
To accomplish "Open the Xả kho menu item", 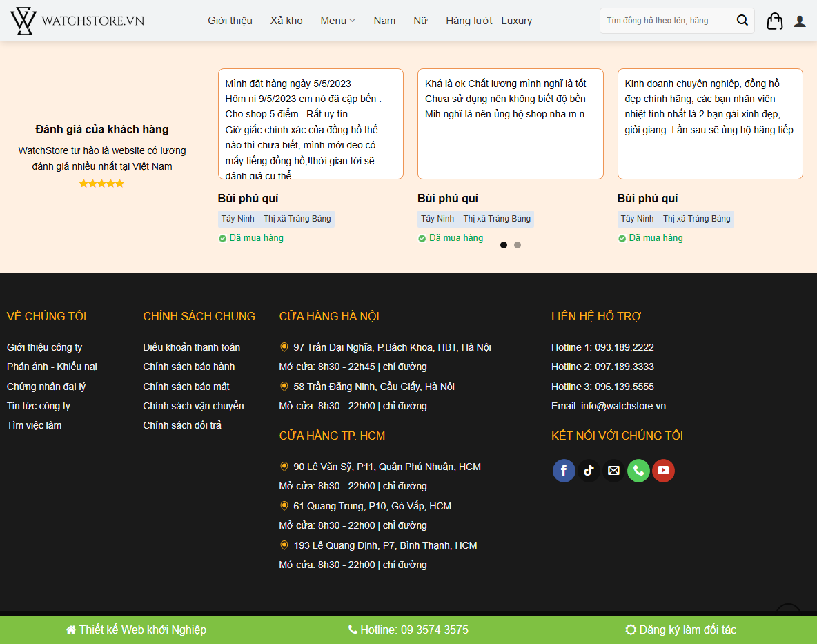I will [x=286, y=21].
